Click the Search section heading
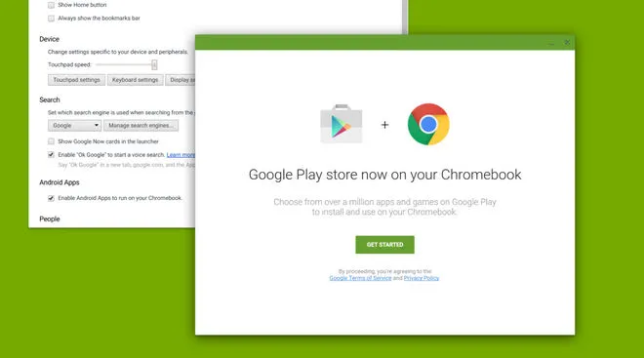This screenshot has width=644, height=358. click(50, 99)
